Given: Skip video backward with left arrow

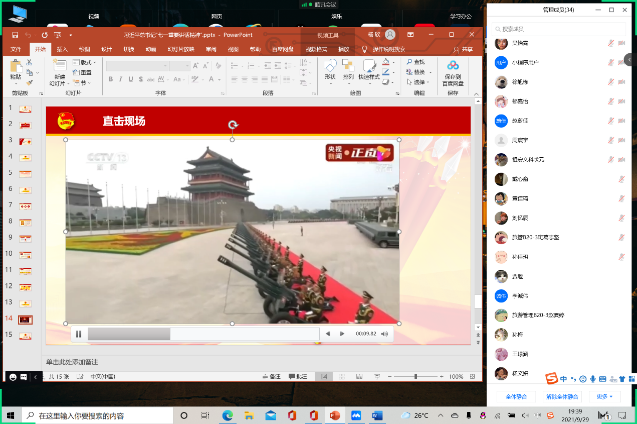Looking at the screenshot, I should coord(328,334).
